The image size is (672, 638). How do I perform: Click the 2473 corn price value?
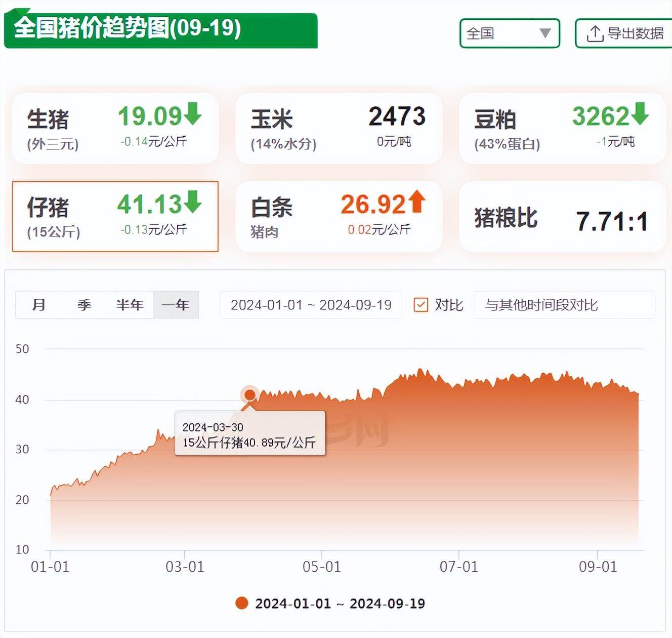tap(397, 116)
